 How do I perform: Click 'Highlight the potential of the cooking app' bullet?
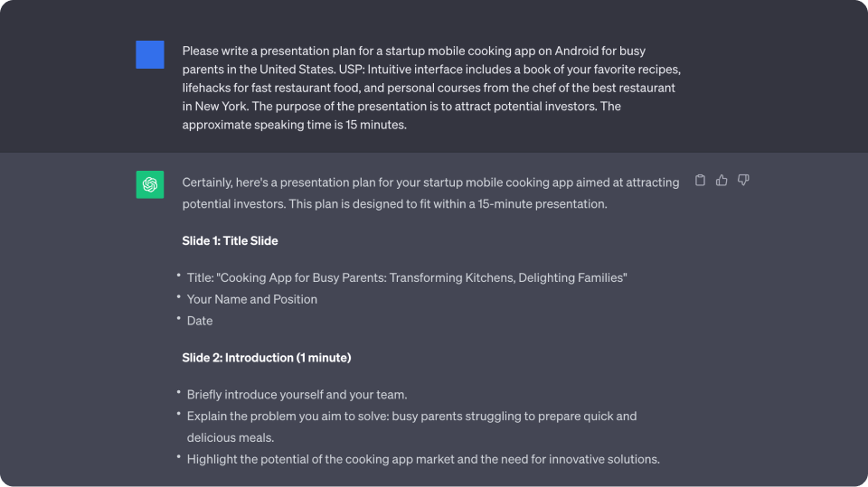pos(423,459)
